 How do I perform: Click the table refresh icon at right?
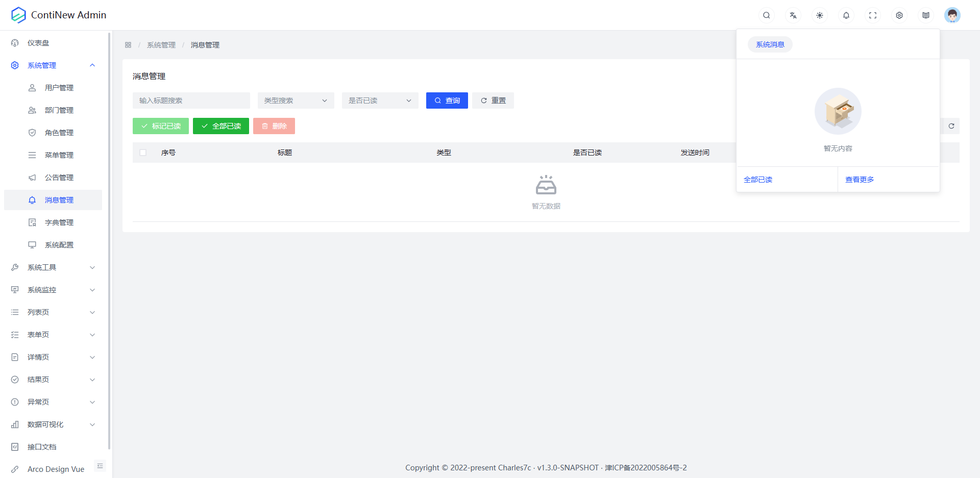pos(951,126)
